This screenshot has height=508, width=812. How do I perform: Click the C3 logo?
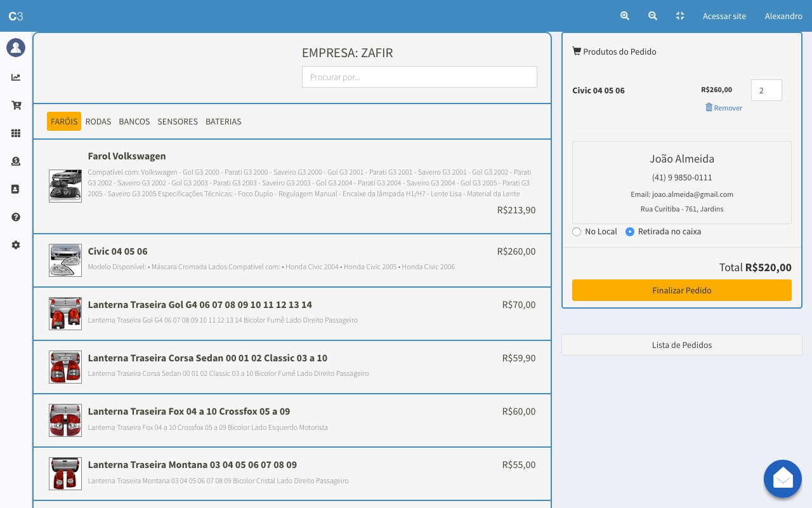click(x=15, y=16)
